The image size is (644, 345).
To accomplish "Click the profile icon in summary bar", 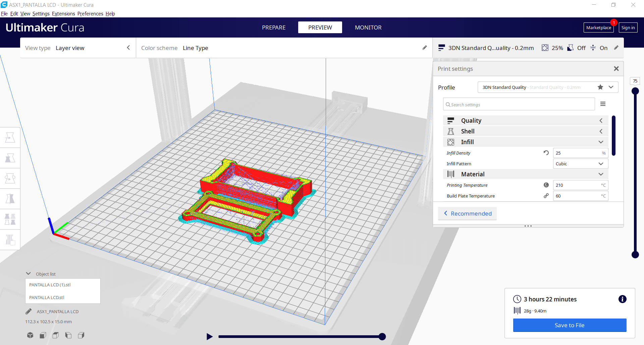I will pos(441,48).
